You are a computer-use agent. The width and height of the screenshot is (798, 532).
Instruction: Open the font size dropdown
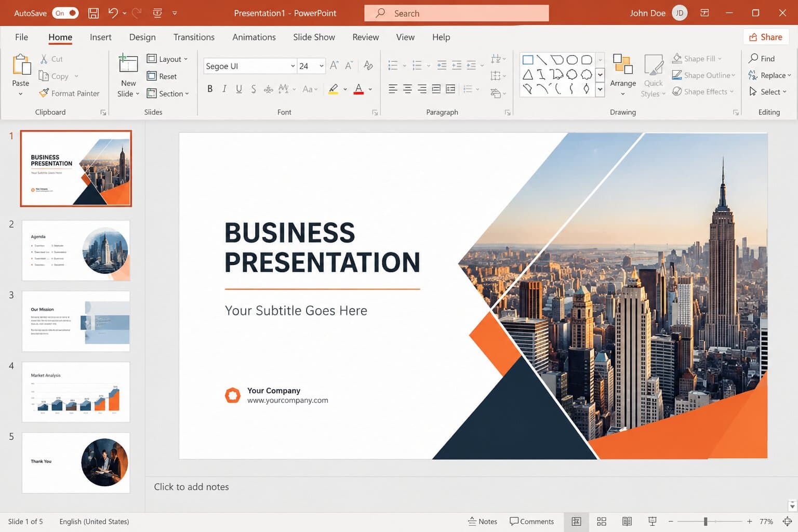click(321, 66)
